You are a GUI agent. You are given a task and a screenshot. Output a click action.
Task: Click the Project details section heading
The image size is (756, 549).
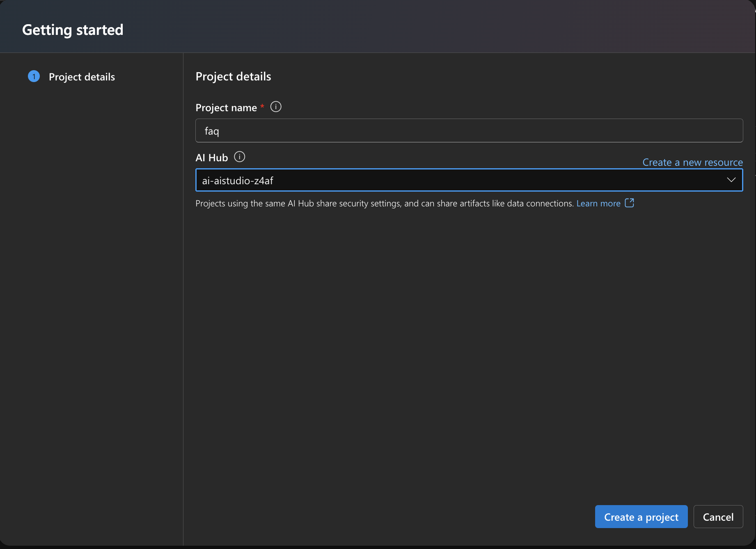[233, 76]
